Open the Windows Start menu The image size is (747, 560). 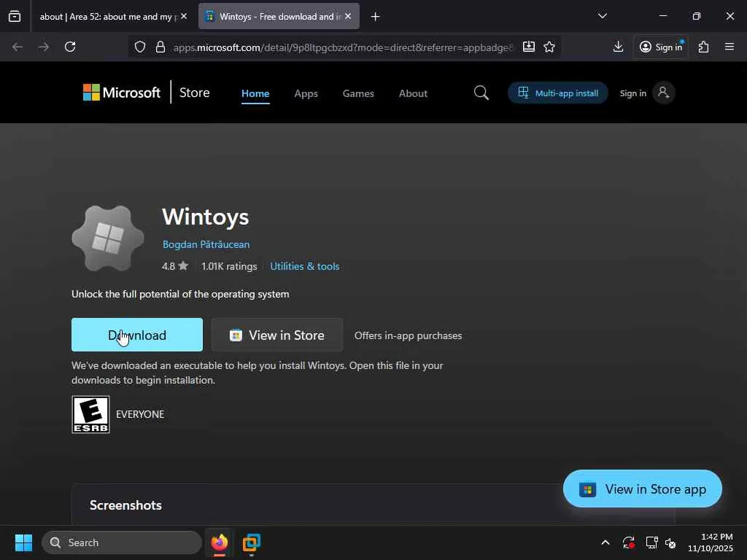point(23,542)
